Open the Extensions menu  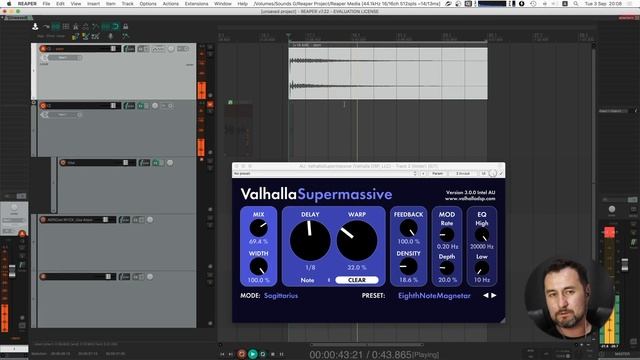tap(196, 3)
